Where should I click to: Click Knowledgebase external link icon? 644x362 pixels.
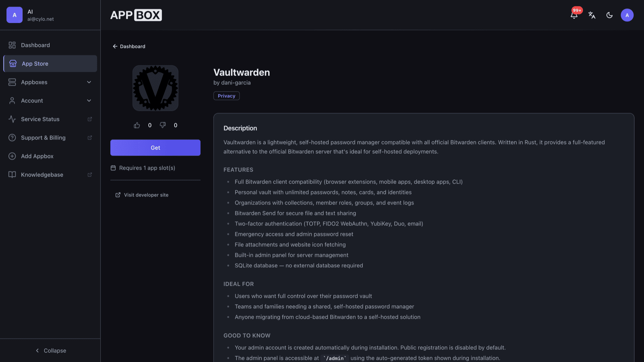[90, 174]
